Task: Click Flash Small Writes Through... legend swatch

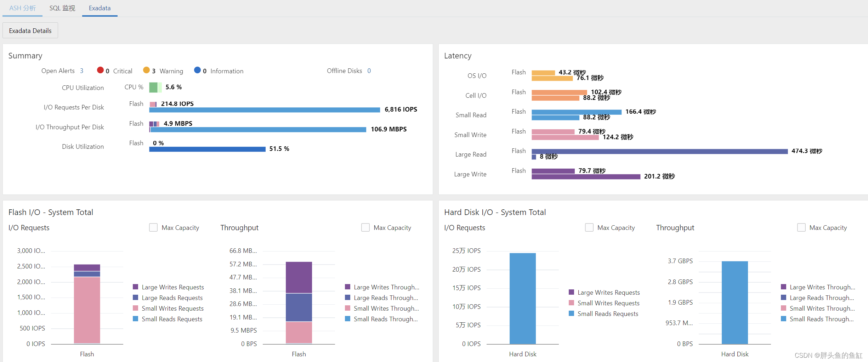Action: click(347, 308)
